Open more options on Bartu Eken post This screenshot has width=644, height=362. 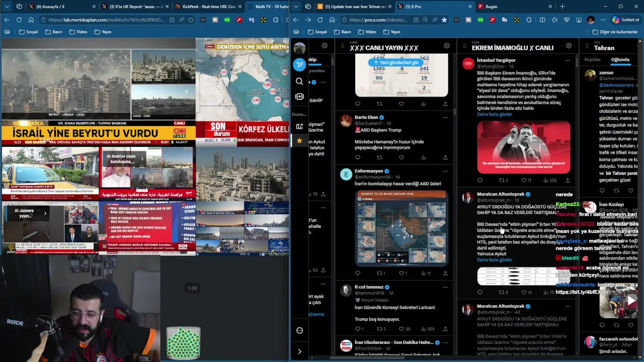[x=445, y=118]
